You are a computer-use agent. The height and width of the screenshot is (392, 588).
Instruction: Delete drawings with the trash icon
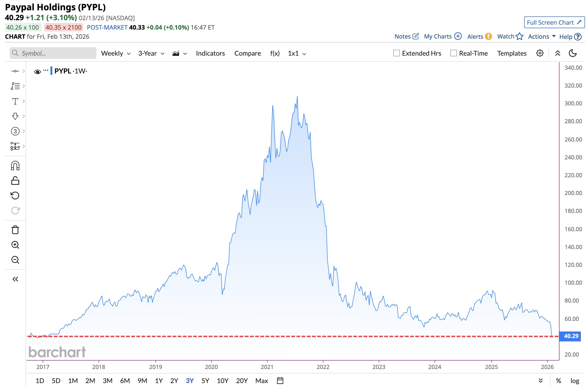click(15, 230)
